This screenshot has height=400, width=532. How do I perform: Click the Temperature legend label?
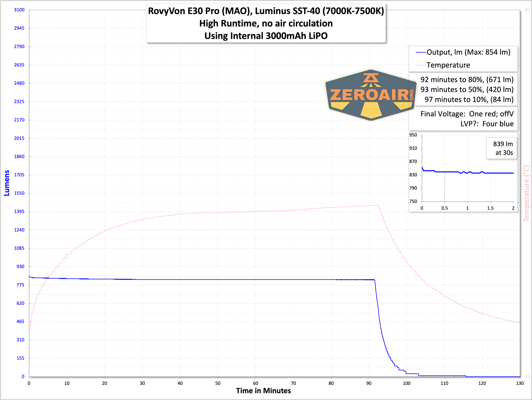coord(448,65)
